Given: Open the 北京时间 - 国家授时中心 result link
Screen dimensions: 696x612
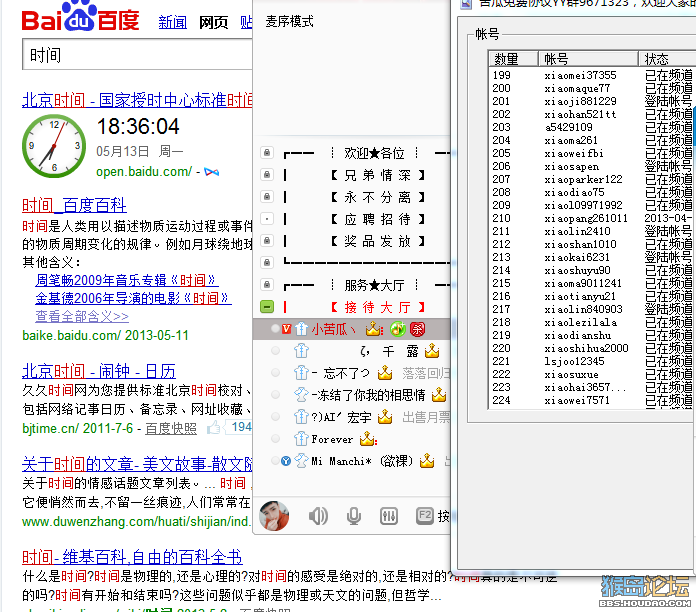Looking at the screenshot, I should (x=138, y=100).
